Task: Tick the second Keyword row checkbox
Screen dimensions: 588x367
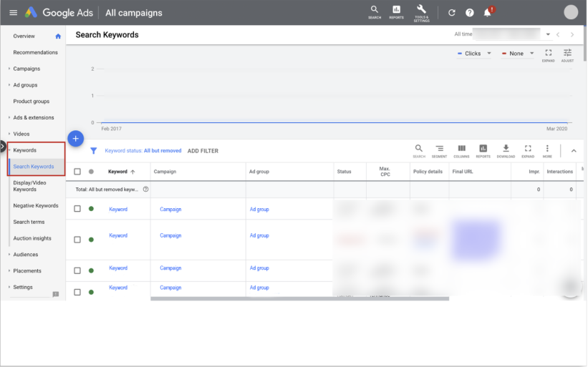Action: tap(77, 240)
